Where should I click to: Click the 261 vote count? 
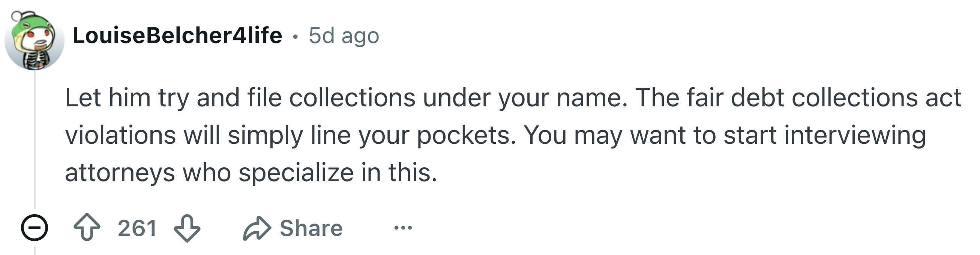137,228
